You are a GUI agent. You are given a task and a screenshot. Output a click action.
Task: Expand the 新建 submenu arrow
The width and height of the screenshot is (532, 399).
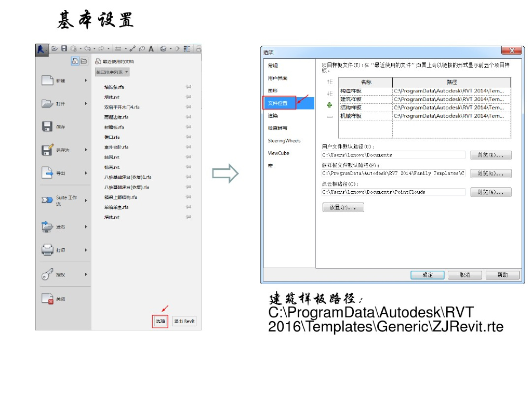pos(86,81)
